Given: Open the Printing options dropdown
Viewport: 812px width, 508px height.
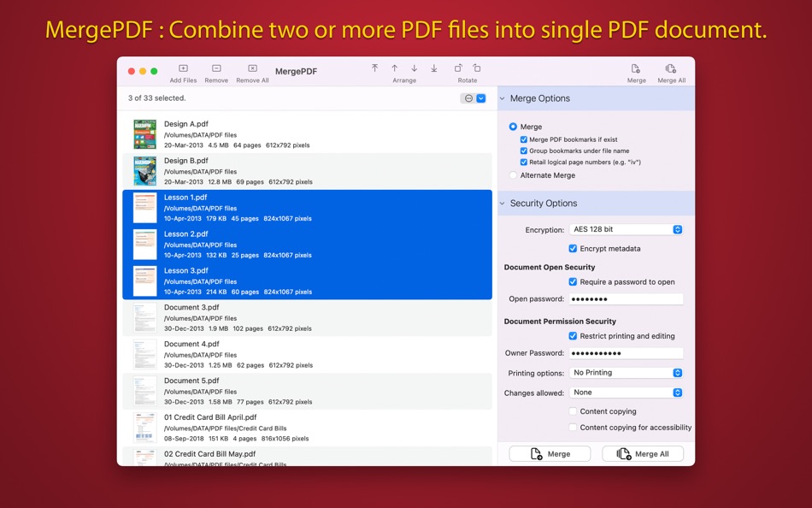Looking at the screenshot, I should (x=626, y=373).
